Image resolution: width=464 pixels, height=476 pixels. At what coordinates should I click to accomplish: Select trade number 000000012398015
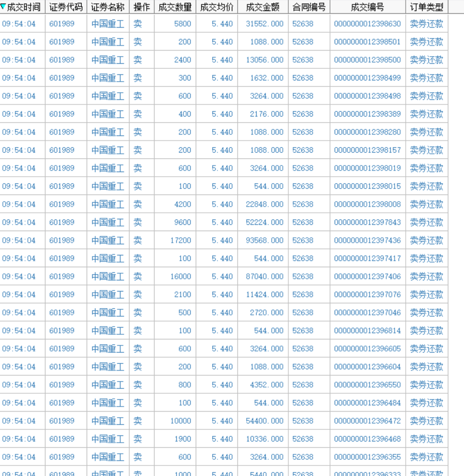click(367, 186)
